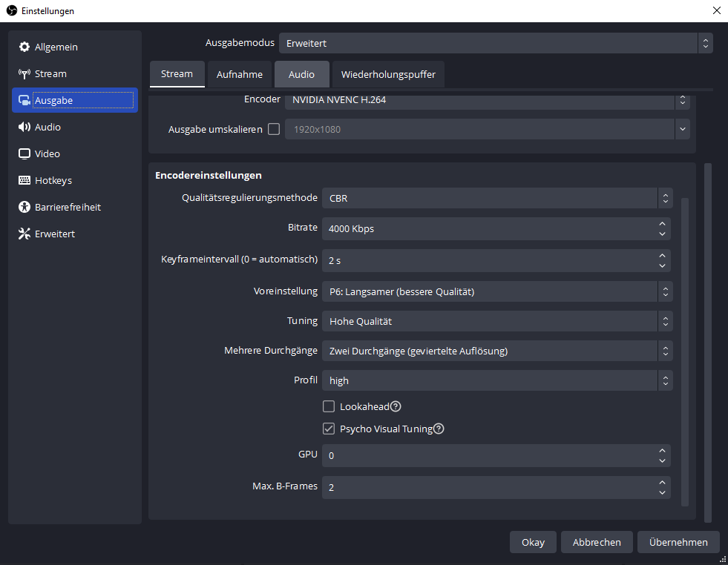Open the Qualitätsregulierungsmethode CBR dropdown

click(x=497, y=198)
